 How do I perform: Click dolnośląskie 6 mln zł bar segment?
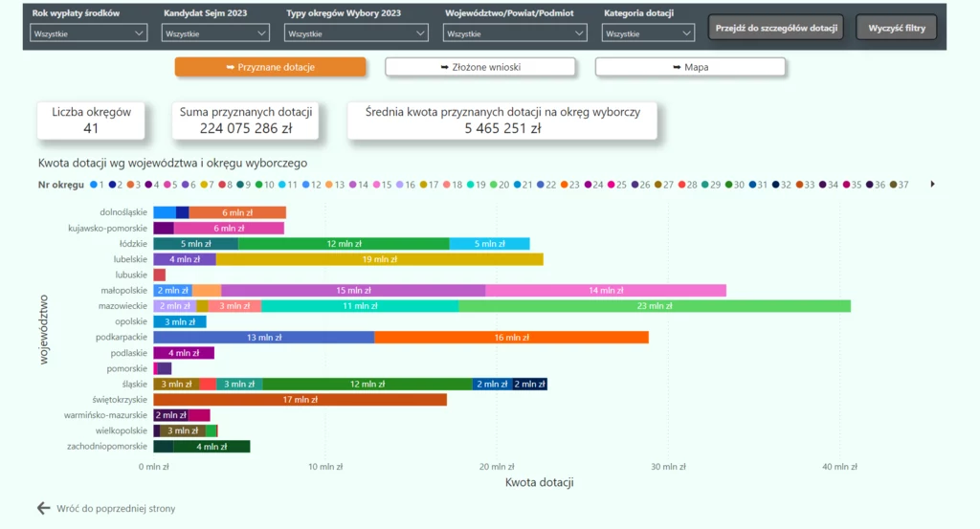[x=237, y=212]
